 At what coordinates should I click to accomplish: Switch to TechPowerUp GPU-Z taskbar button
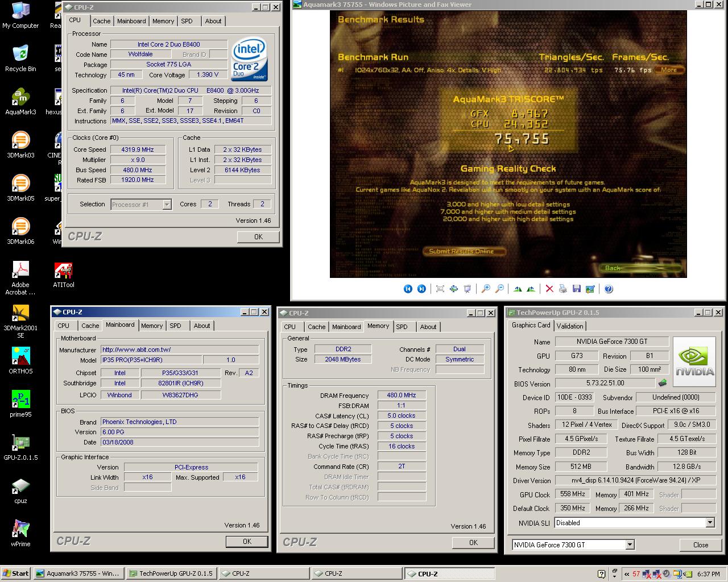point(171,573)
